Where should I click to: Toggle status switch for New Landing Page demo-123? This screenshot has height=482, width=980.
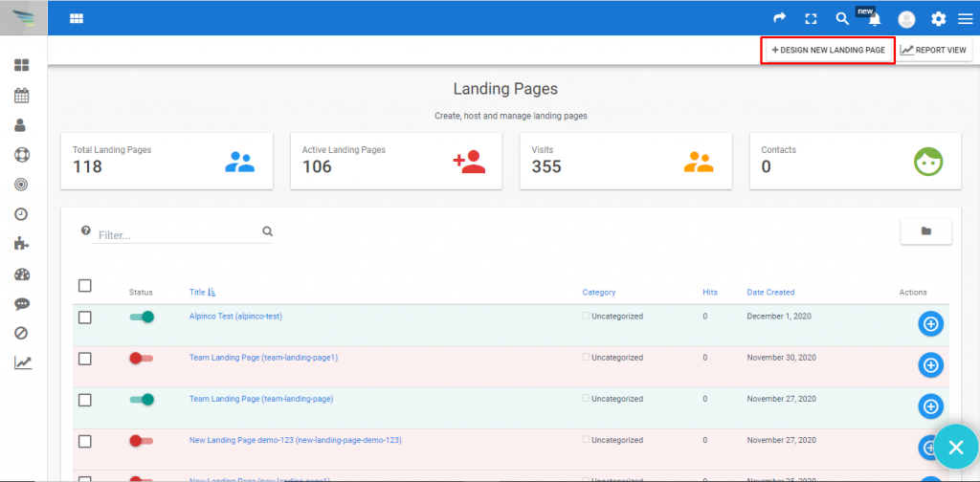[x=142, y=441]
